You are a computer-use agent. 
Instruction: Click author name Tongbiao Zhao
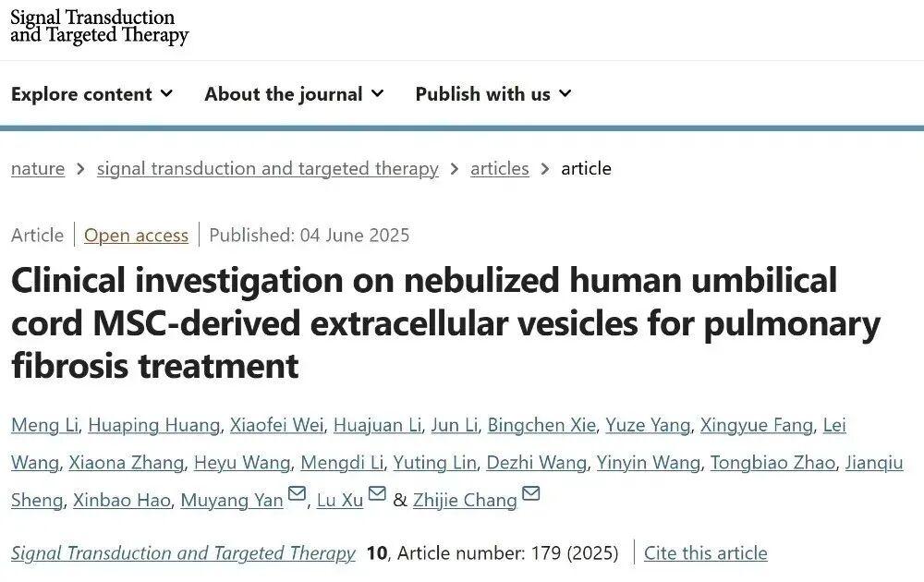772,462
